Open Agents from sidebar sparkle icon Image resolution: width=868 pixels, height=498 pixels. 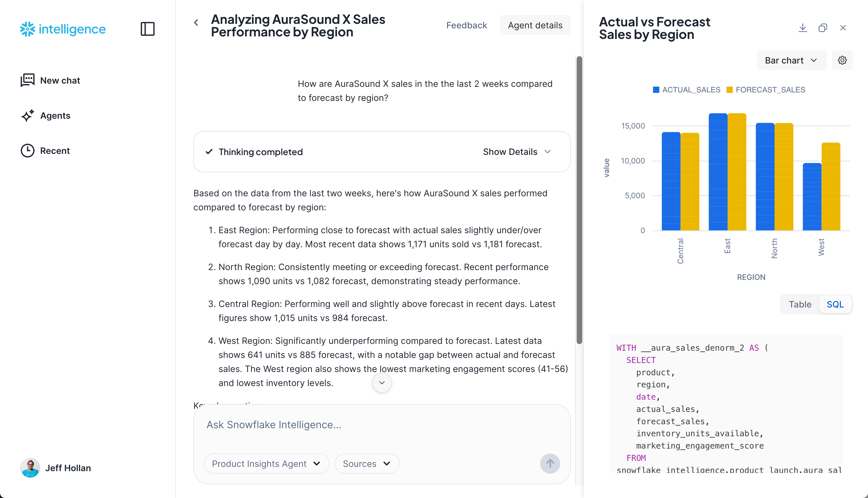click(27, 116)
